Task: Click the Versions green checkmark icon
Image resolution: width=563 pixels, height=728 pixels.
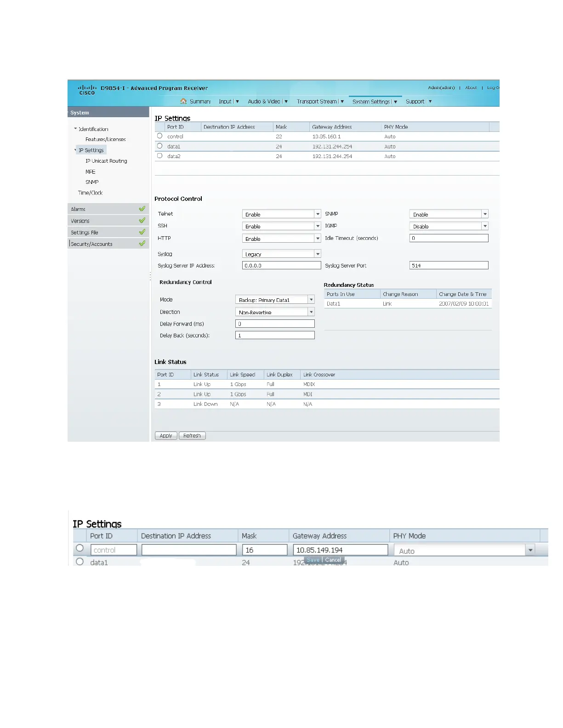Action: pos(142,221)
